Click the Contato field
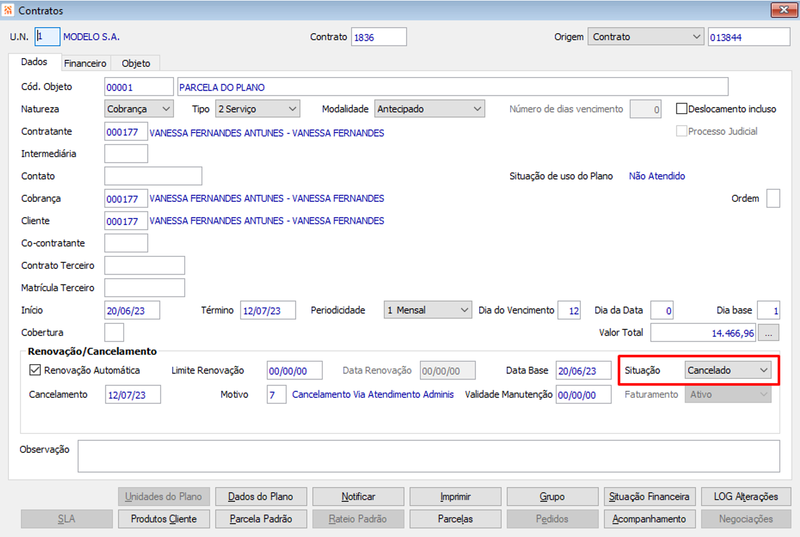Viewport: 800px width, 537px height. 153,176
